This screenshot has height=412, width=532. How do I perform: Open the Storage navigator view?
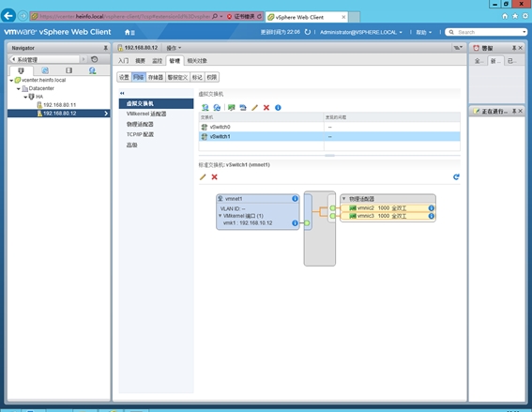(68, 70)
